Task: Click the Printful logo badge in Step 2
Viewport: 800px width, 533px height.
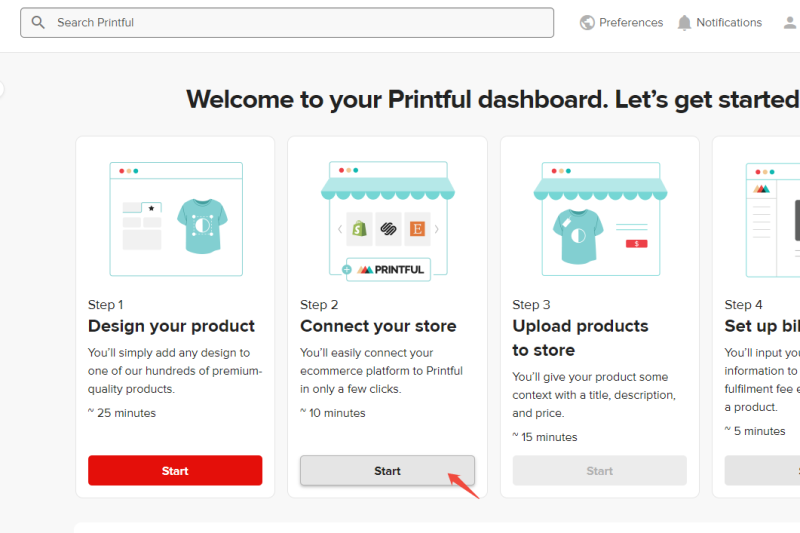Action: pyautogui.click(x=390, y=269)
